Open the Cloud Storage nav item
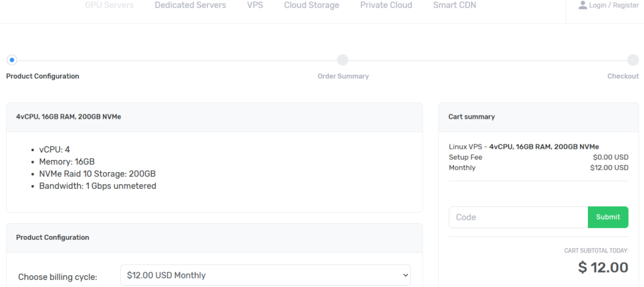 coord(311,5)
